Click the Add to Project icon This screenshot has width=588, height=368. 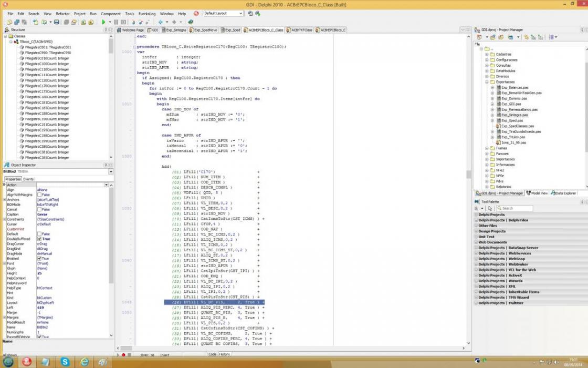[x=83, y=22]
